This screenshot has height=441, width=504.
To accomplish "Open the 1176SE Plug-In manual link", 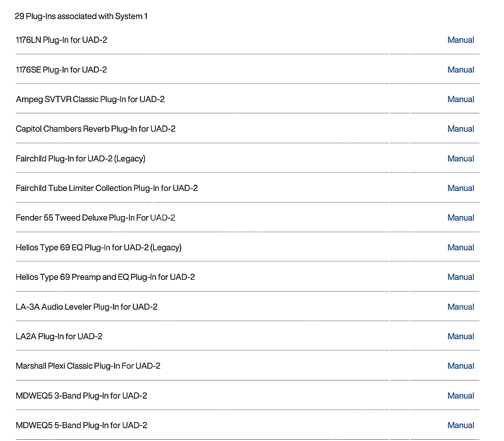I will coord(461,70).
